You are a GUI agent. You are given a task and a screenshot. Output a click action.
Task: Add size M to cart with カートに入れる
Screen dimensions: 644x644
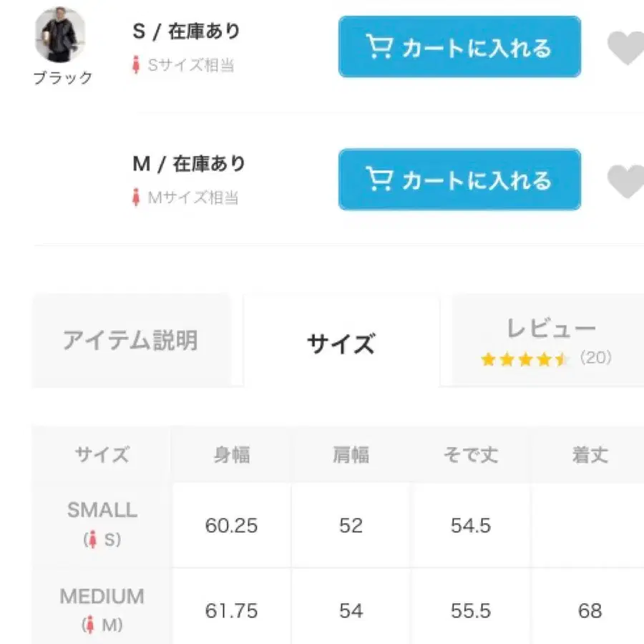459,180
